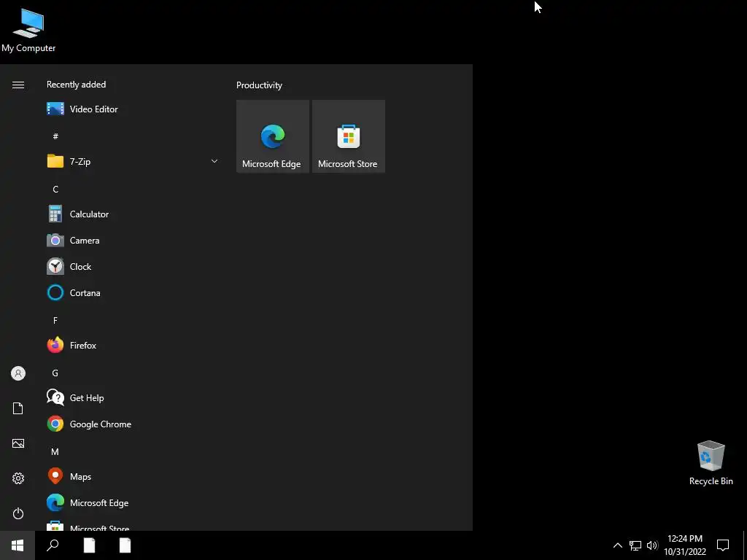The width and height of the screenshot is (747, 560).
Task: Click the '#' letter header in app list
Action: [x=55, y=136]
